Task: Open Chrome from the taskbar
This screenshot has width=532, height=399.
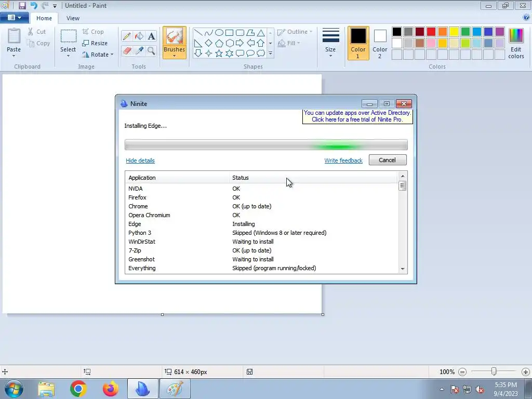Action: [78, 389]
